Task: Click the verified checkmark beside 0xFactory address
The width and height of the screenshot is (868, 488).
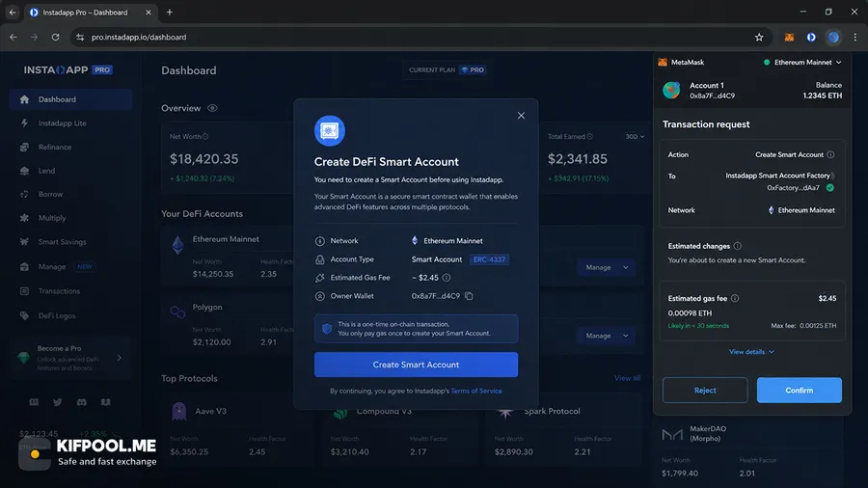Action: point(829,188)
